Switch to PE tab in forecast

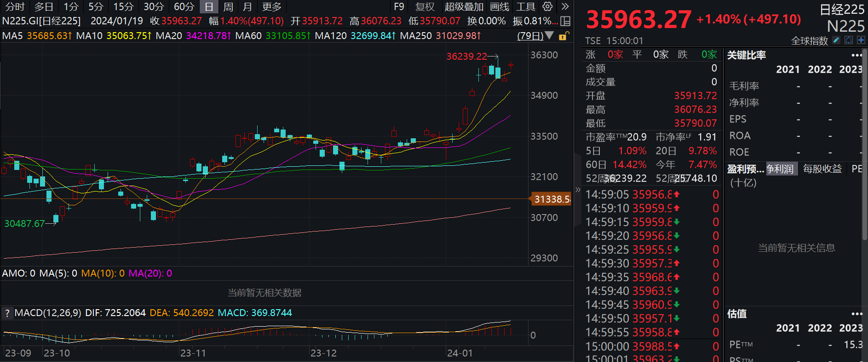pyautogui.click(x=857, y=169)
